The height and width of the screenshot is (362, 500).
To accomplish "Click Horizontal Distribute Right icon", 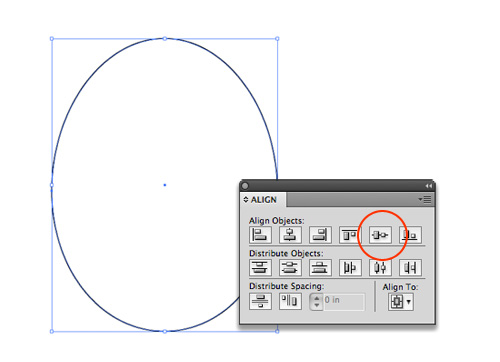I will 410,267.
